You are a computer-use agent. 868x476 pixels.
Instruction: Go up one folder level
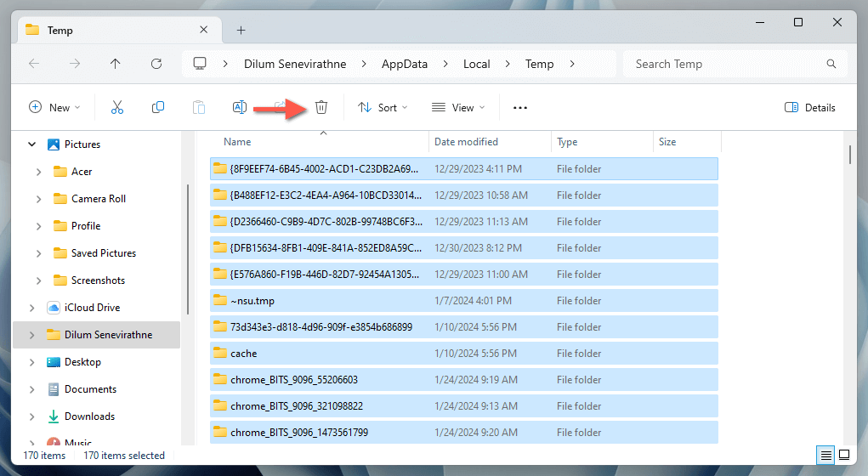pyautogui.click(x=116, y=64)
